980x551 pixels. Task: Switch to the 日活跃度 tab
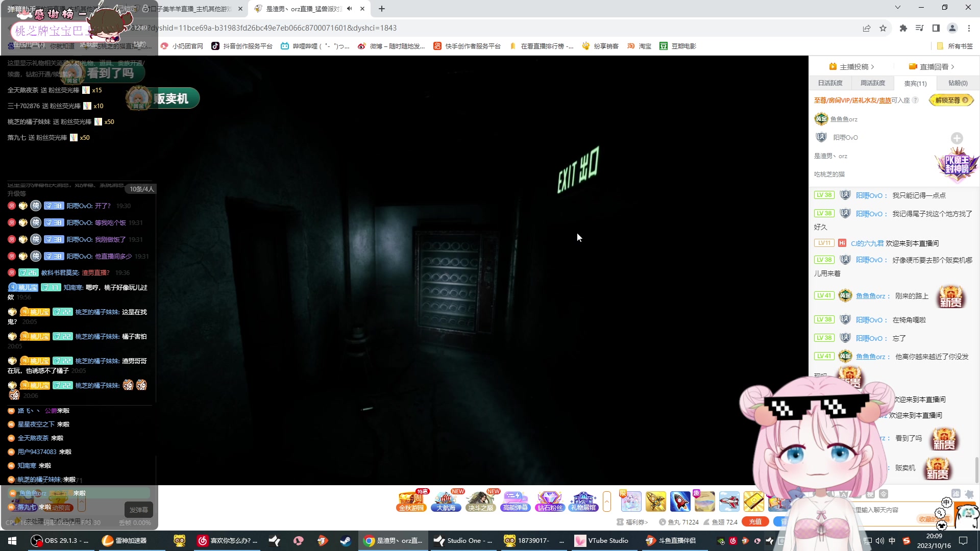(x=830, y=83)
